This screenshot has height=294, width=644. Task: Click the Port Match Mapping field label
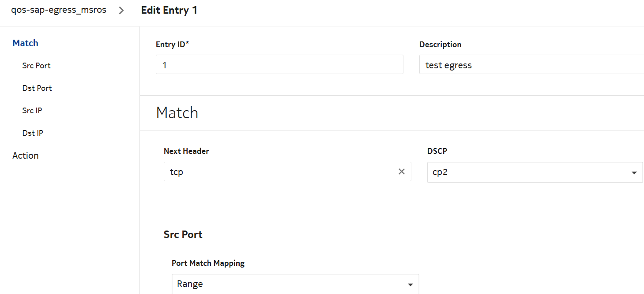pyautogui.click(x=208, y=263)
